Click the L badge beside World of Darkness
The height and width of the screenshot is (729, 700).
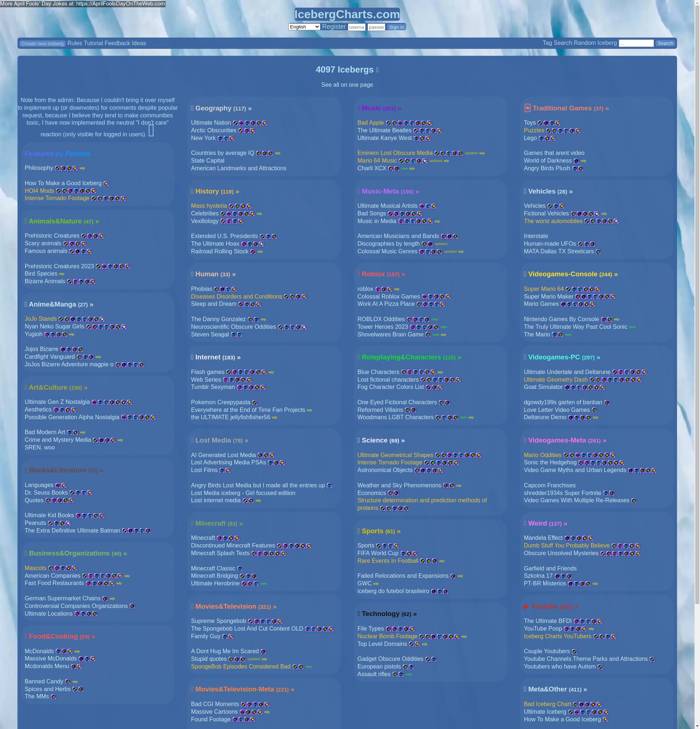(576, 161)
